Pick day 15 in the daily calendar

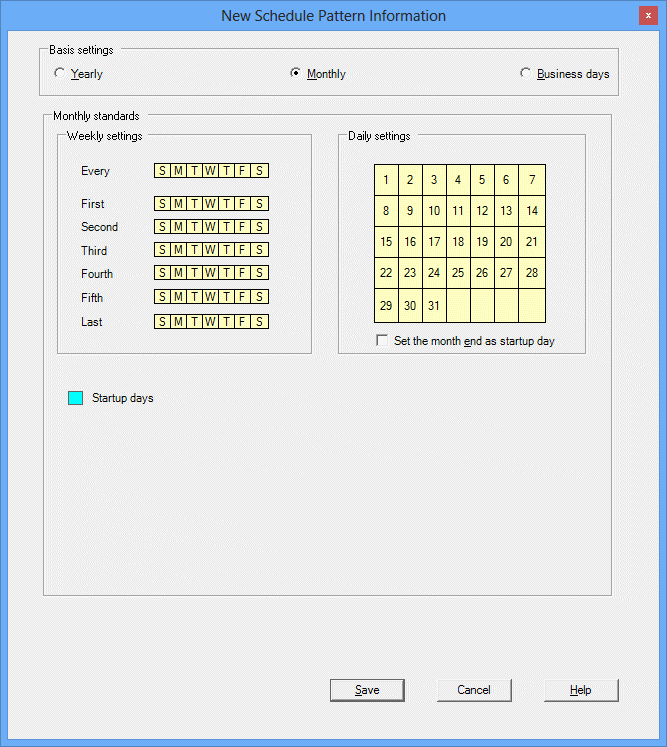(386, 242)
